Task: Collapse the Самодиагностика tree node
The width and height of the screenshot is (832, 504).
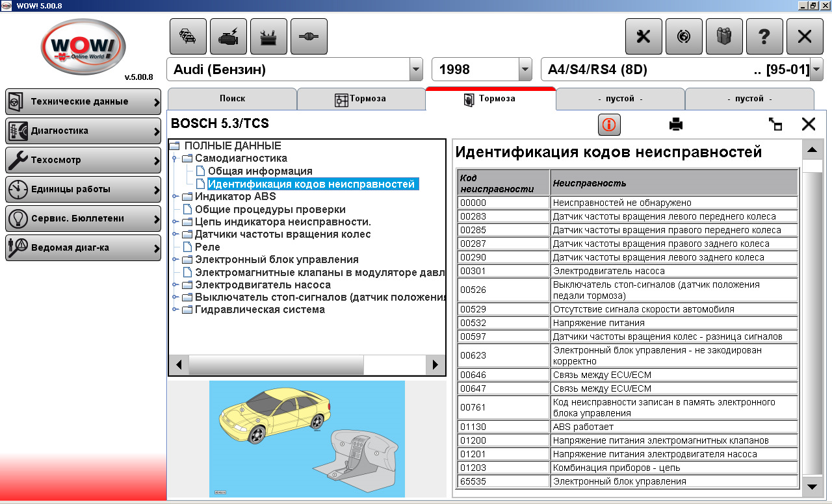Action: 174,158
